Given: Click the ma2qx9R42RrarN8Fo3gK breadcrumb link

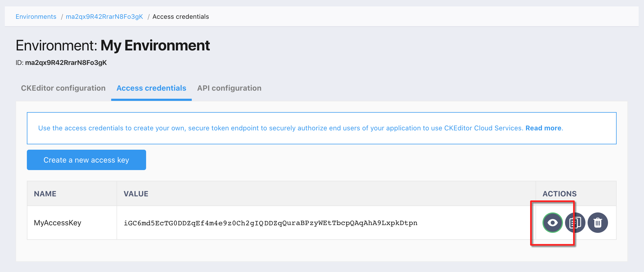Looking at the screenshot, I should (104, 16).
